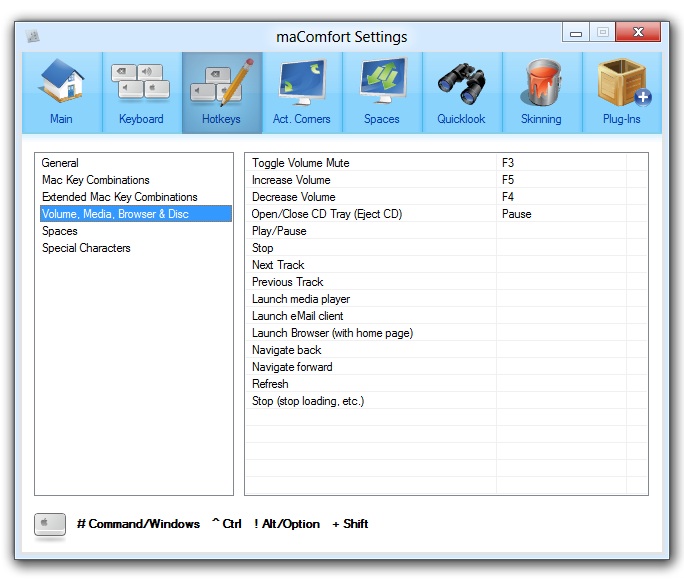The image size is (684, 580).
Task: Select the Launch media player row
Action: point(446,299)
